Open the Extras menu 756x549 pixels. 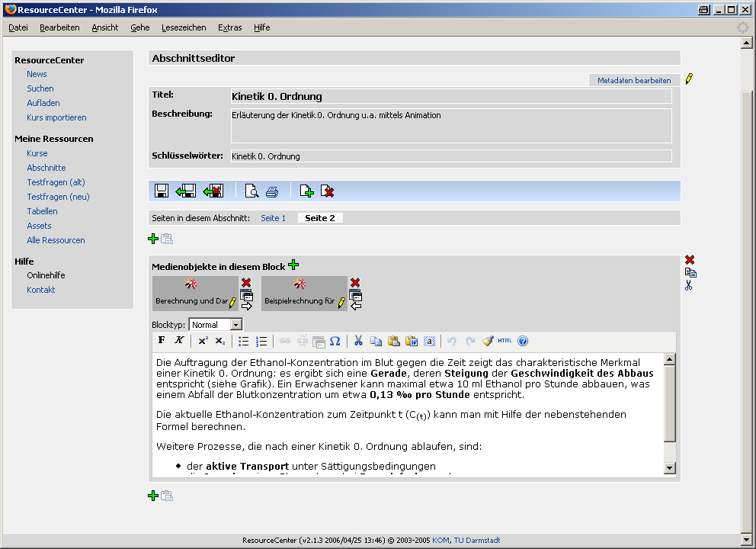229,27
